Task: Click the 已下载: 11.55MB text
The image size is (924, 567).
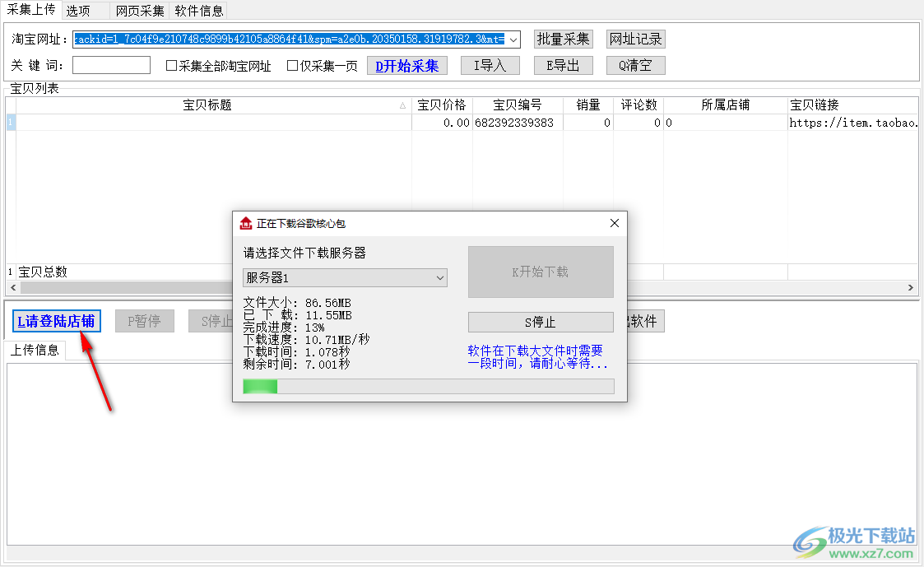Action: [x=298, y=315]
